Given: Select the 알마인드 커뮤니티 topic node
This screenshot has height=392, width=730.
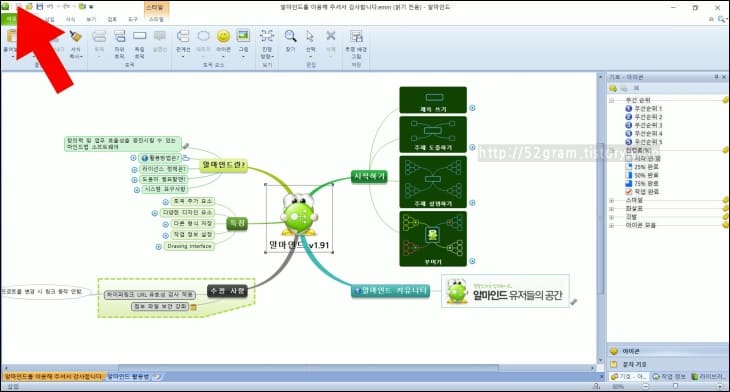Looking at the screenshot, I should (x=390, y=291).
